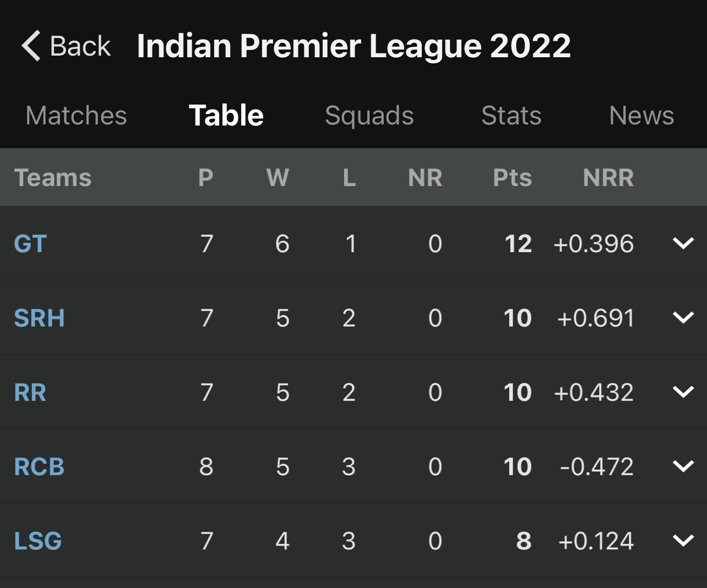The height and width of the screenshot is (588, 707).
Task: Open the RCB team page
Action: coord(39,467)
